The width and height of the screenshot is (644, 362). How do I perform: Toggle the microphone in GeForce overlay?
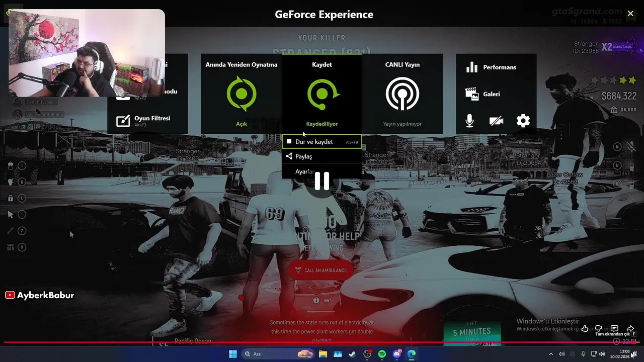469,121
